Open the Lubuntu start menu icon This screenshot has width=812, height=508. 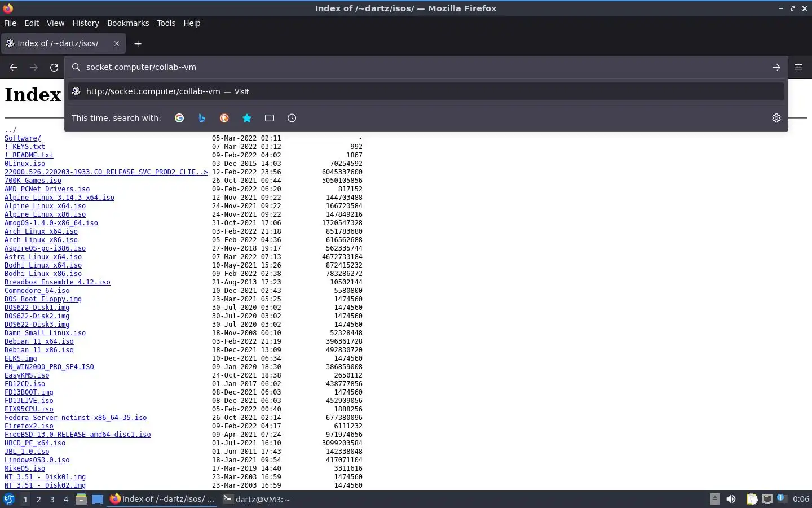point(9,499)
